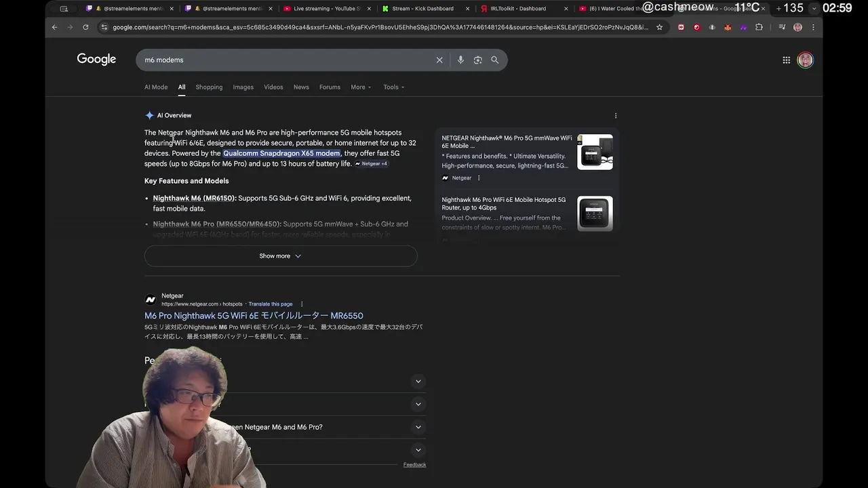Click Translate this page link
This screenshot has height=488, width=868.
click(271, 304)
